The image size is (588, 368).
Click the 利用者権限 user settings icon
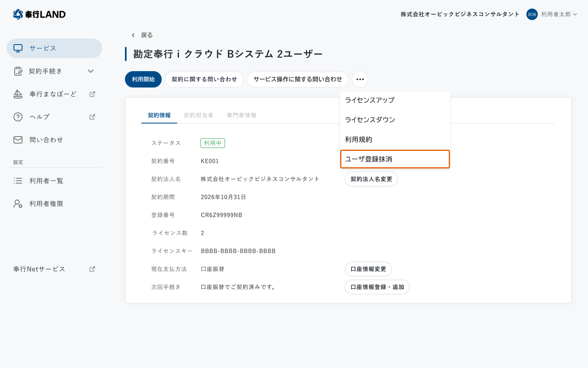click(x=18, y=203)
